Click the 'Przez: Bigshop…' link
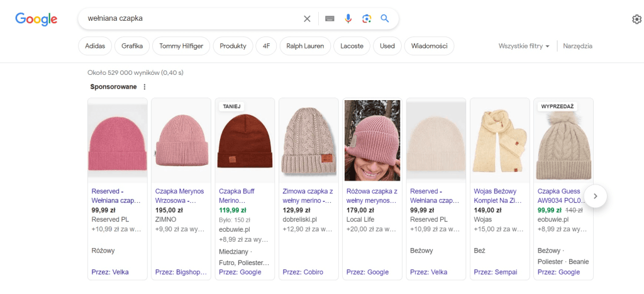644x294 pixels. [180, 272]
